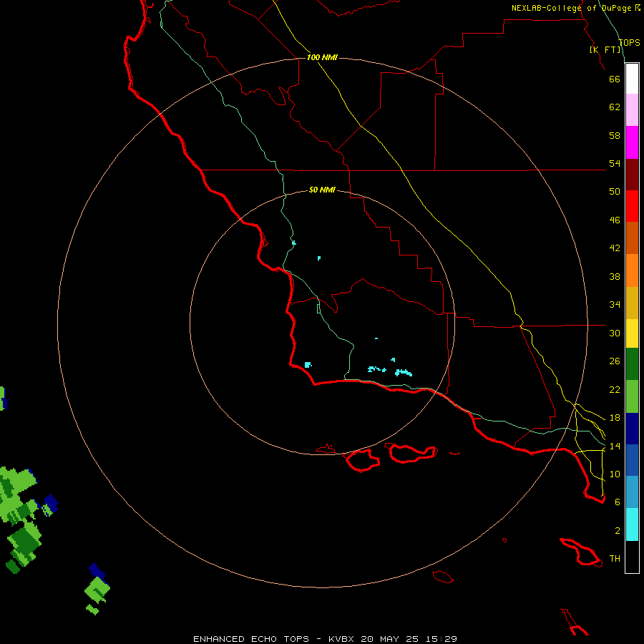644x644 pixels.
Task: Click the light green 22 kft swatch
Action: (x=632, y=396)
